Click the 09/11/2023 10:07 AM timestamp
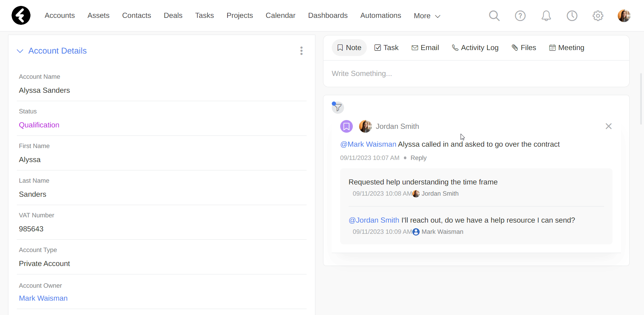Screen dimensions: 644x315 (370, 158)
